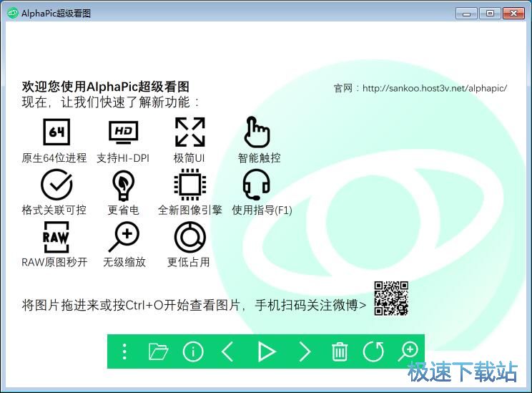This screenshot has height=393, width=532.
Task: Click the 手机扫码关注微博 text
Action: (310, 305)
